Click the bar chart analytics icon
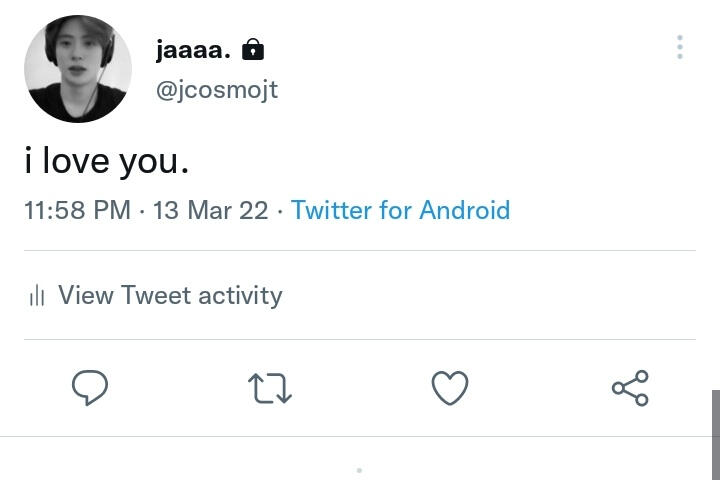This screenshot has width=720, height=480. click(38, 296)
